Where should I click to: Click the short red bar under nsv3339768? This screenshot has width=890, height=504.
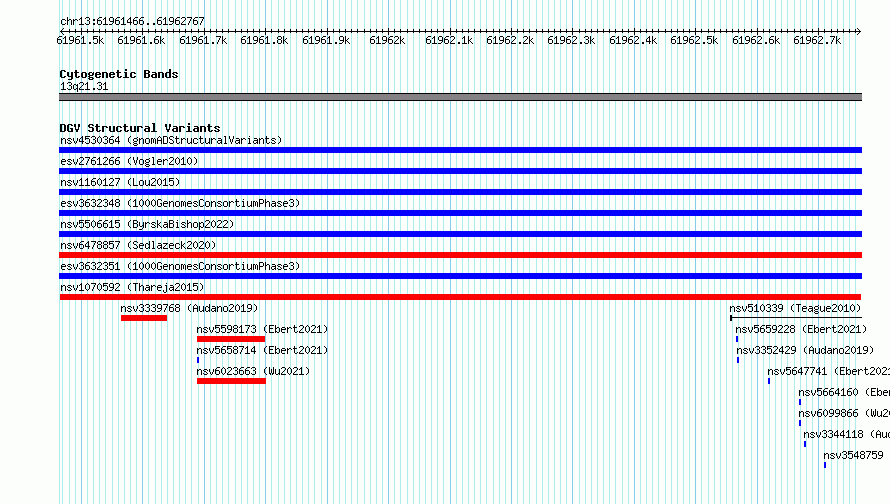(144, 318)
